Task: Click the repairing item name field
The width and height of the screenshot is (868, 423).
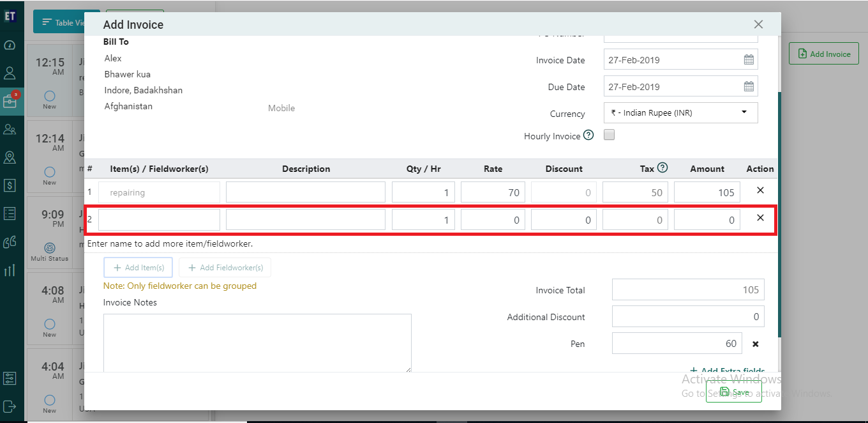Action: (159, 192)
